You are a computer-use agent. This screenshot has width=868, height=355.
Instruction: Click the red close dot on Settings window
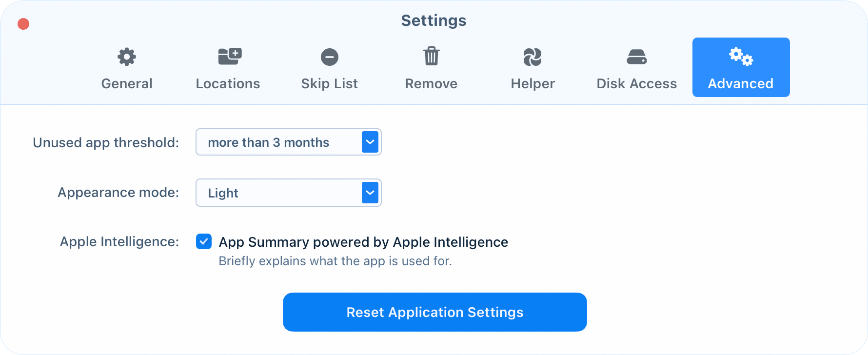pyautogui.click(x=22, y=23)
